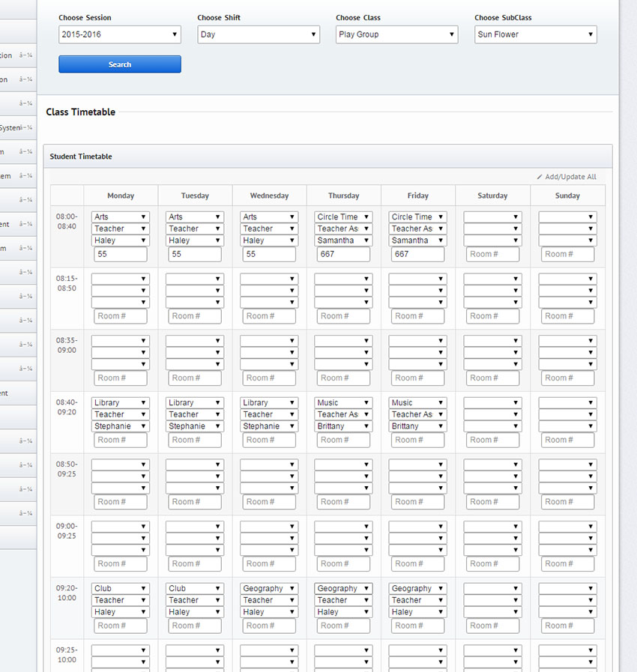Click the Sunday column header
This screenshot has width=637, height=672.
click(x=567, y=196)
